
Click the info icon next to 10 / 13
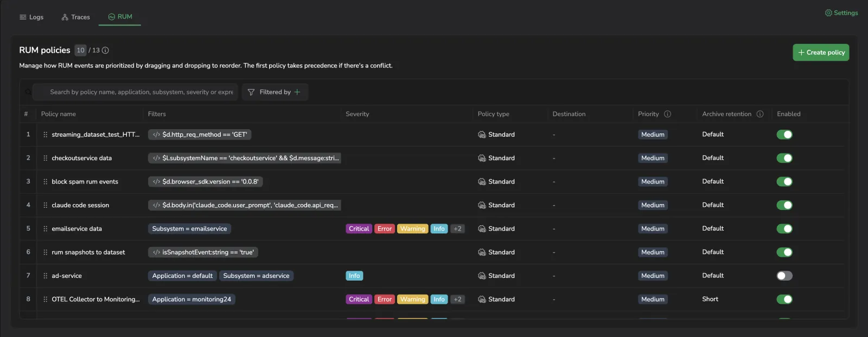click(x=105, y=50)
